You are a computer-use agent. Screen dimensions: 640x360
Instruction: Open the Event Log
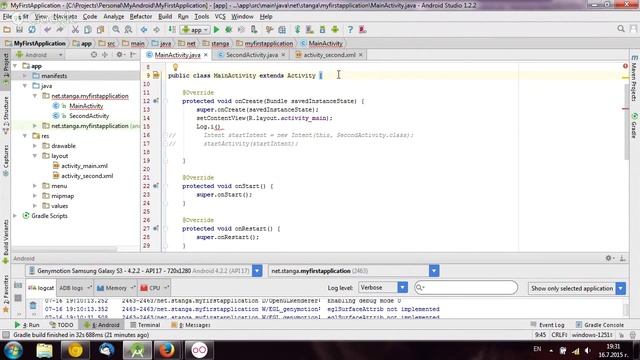(x=547, y=325)
